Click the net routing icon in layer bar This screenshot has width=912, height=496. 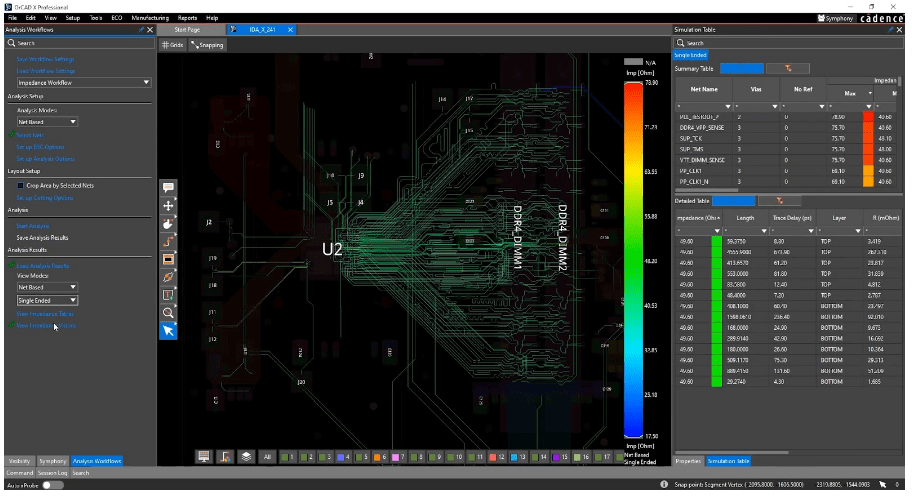pos(225,456)
